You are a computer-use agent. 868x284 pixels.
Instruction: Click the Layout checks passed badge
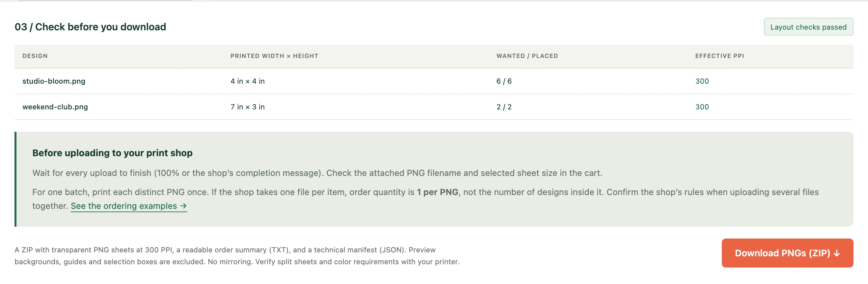[x=808, y=27]
